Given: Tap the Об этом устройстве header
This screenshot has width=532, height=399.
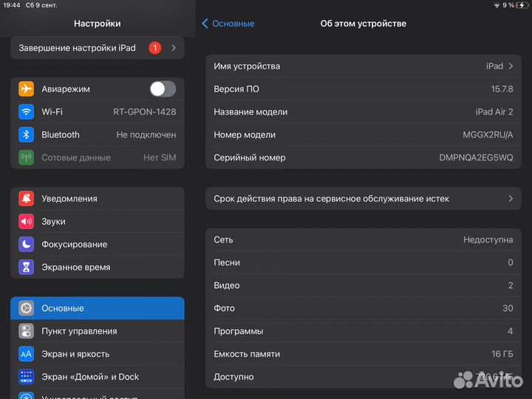Looking at the screenshot, I should pyautogui.click(x=364, y=24).
